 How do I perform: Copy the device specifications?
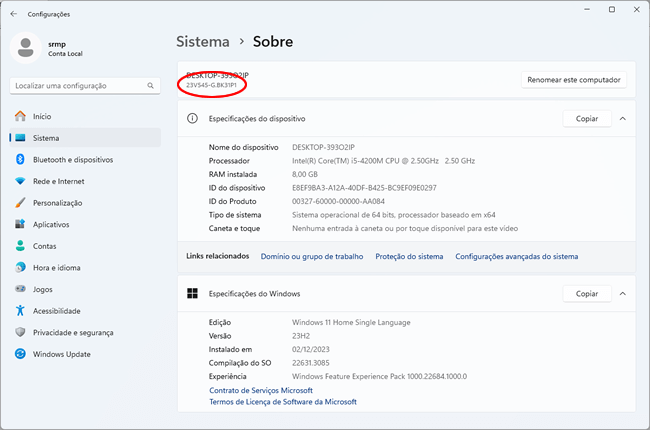pyautogui.click(x=587, y=119)
